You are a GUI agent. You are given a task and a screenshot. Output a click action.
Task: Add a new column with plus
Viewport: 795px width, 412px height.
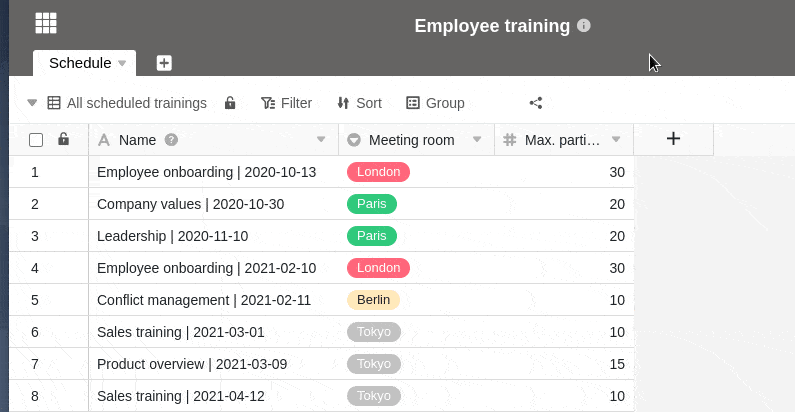click(673, 139)
